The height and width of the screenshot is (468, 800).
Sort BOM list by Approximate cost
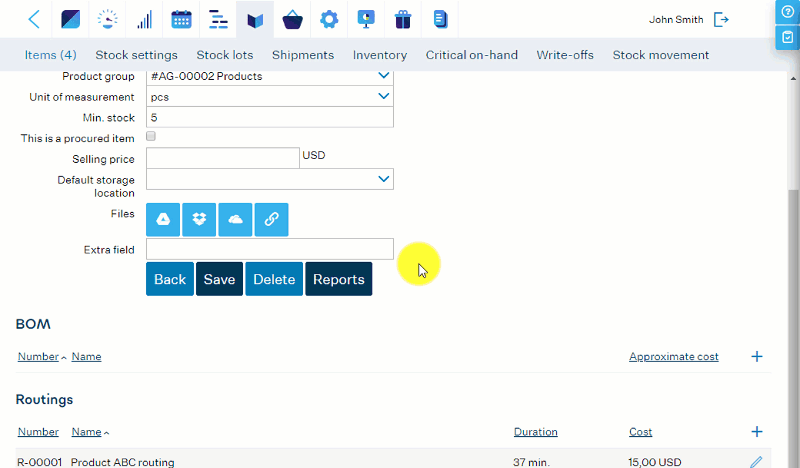[673, 357]
